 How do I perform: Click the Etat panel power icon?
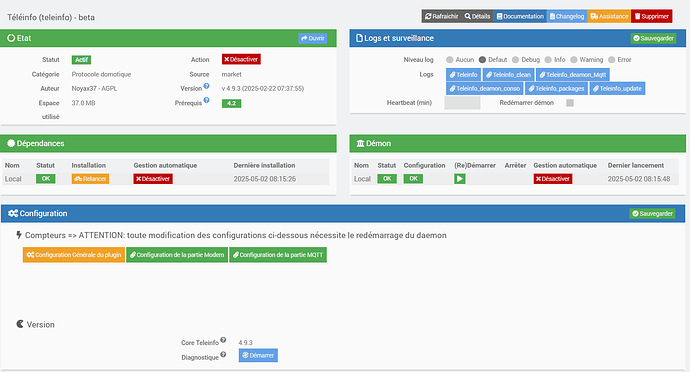coord(11,38)
